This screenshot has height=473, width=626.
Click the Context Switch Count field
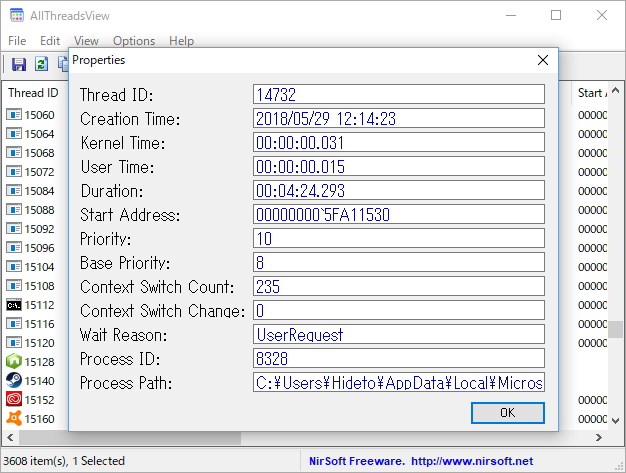[x=399, y=286]
